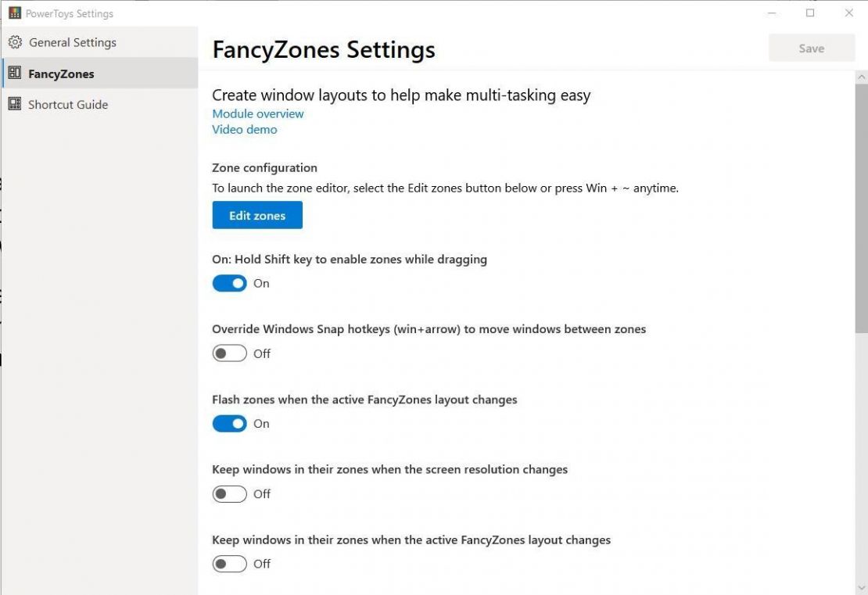Enable keep windows when resolution changes

tap(229, 493)
